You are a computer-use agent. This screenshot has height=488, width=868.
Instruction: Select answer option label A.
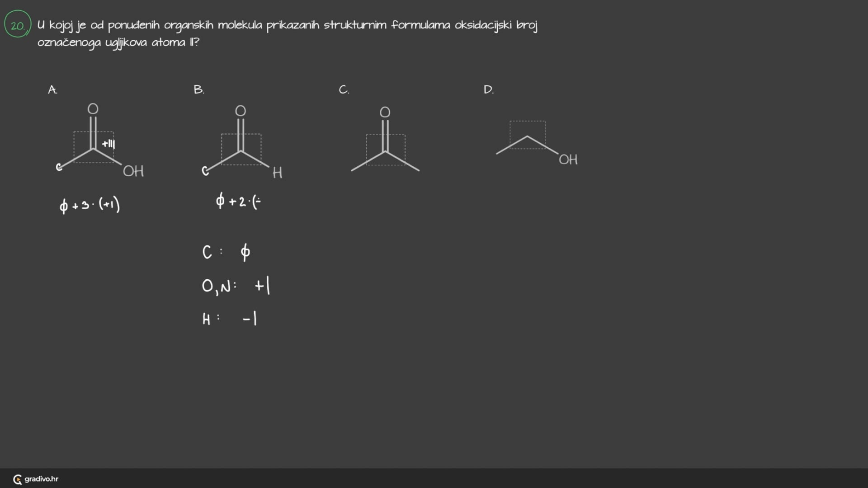coord(52,89)
